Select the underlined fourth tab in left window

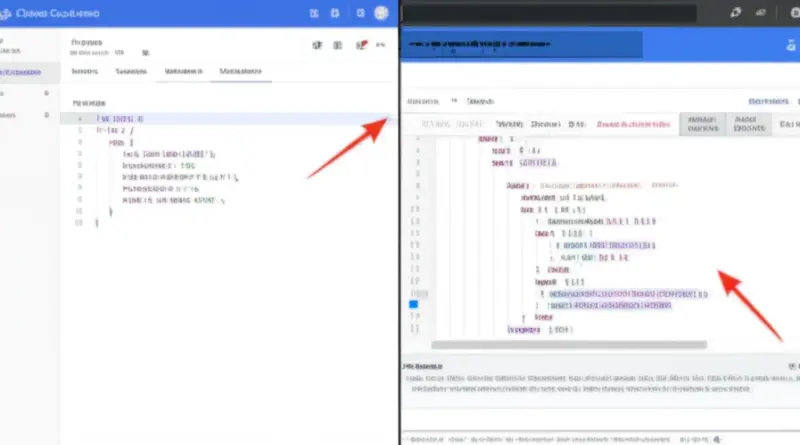coord(240,71)
